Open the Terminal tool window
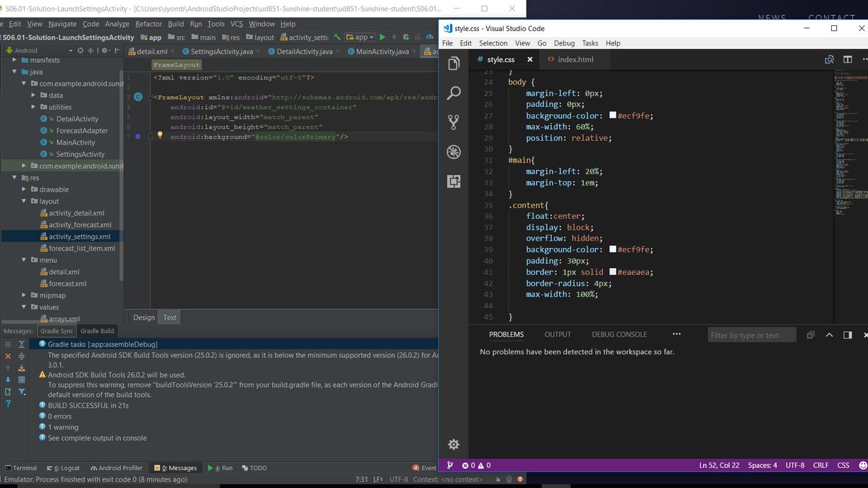The image size is (868, 488). tap(21, 468)
